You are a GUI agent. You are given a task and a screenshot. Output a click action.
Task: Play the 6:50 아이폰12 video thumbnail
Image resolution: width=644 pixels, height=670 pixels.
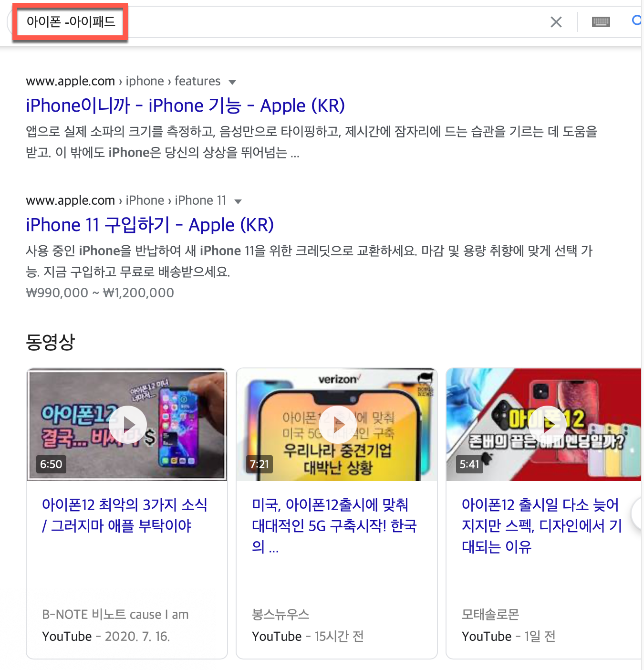pos(127,424)
